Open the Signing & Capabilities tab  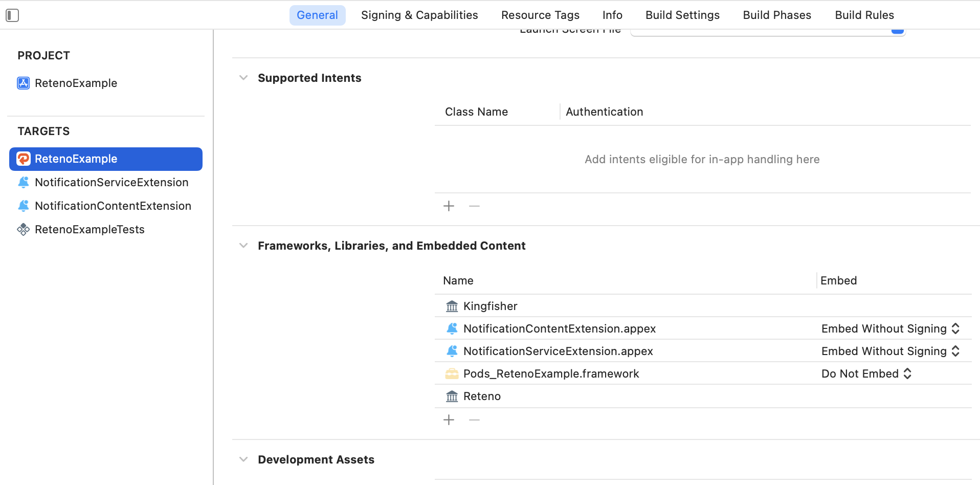point(419,15)
